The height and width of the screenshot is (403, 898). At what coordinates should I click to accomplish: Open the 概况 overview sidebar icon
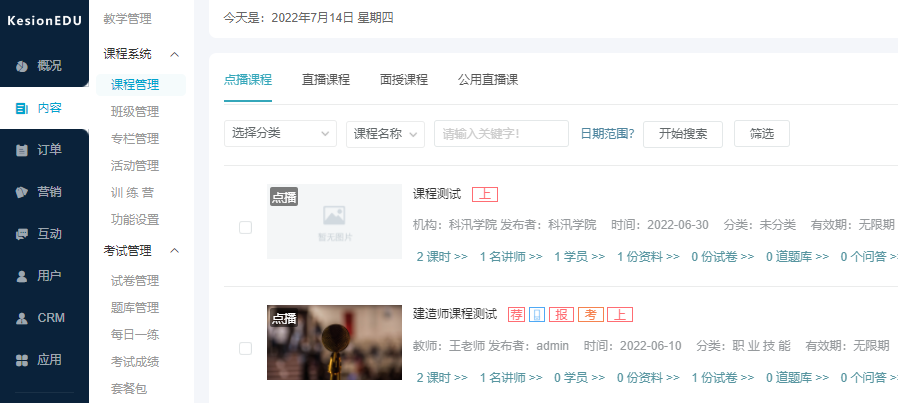point(22,66)
